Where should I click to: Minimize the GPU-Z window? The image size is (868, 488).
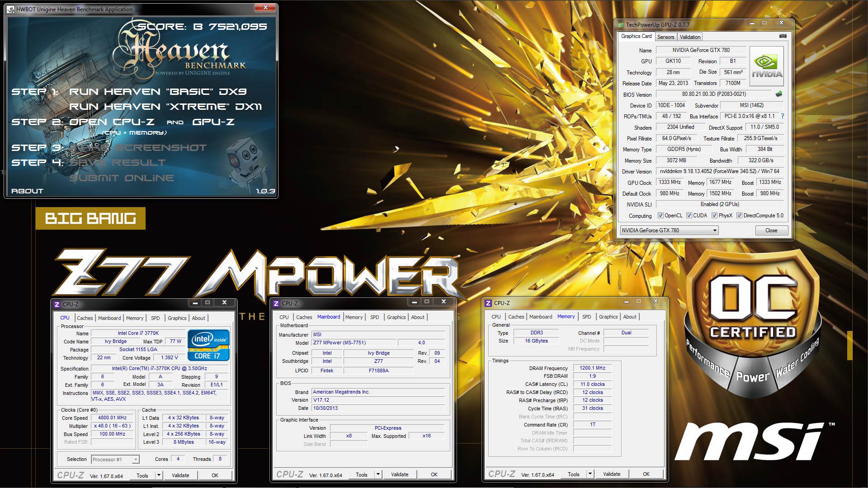click(x=752, y=23)
